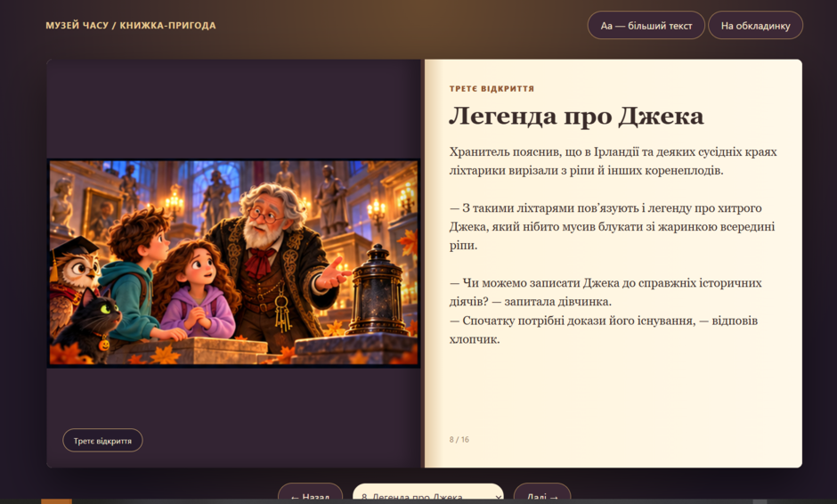Click the paragraph starting 'Хранитель пояснив'
Viewport: 837px width, 504px height.
(x=614, y=160)
